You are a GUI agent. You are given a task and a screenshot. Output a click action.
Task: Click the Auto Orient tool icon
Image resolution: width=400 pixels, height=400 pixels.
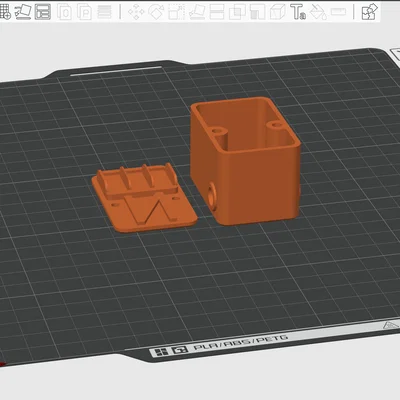pos(23,12)
